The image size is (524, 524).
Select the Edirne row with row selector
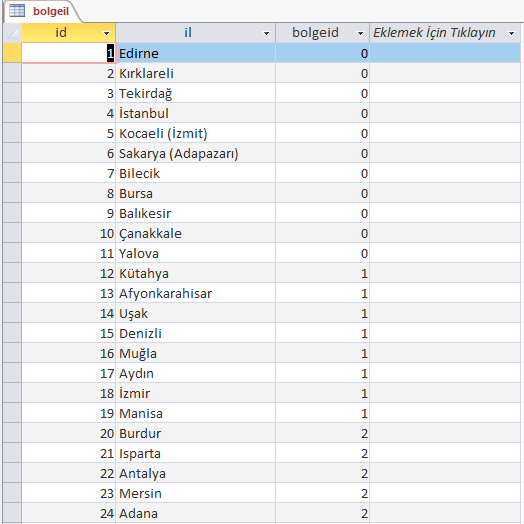tap(12, 53)
